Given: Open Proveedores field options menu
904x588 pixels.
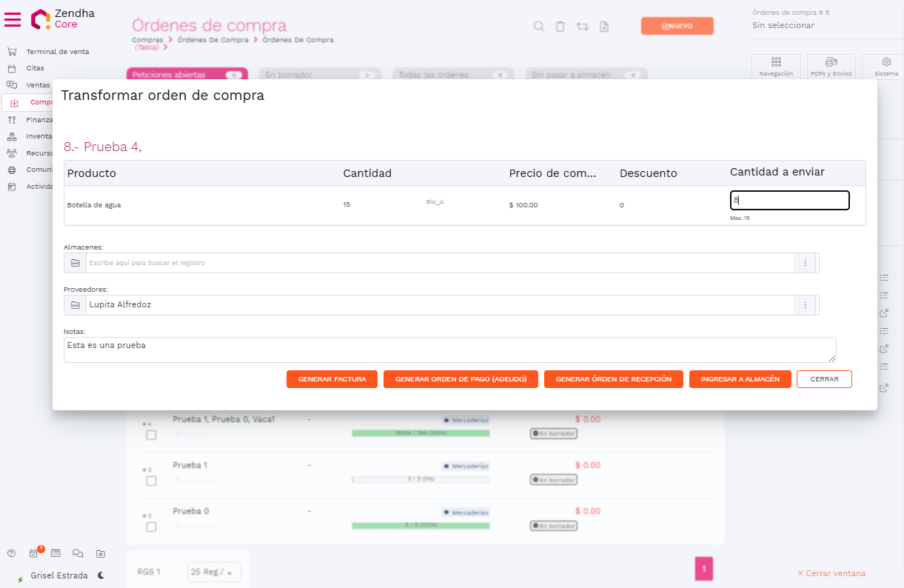Looking at the screenshot, I should 805,305.
